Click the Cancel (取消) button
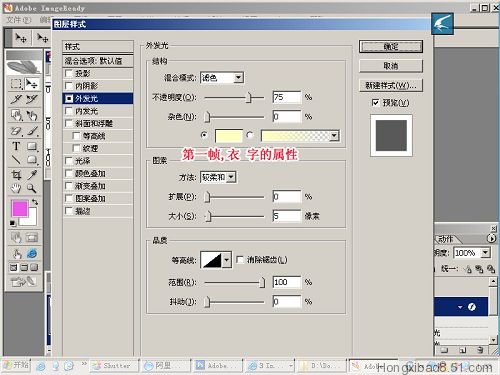 (391, 66)
